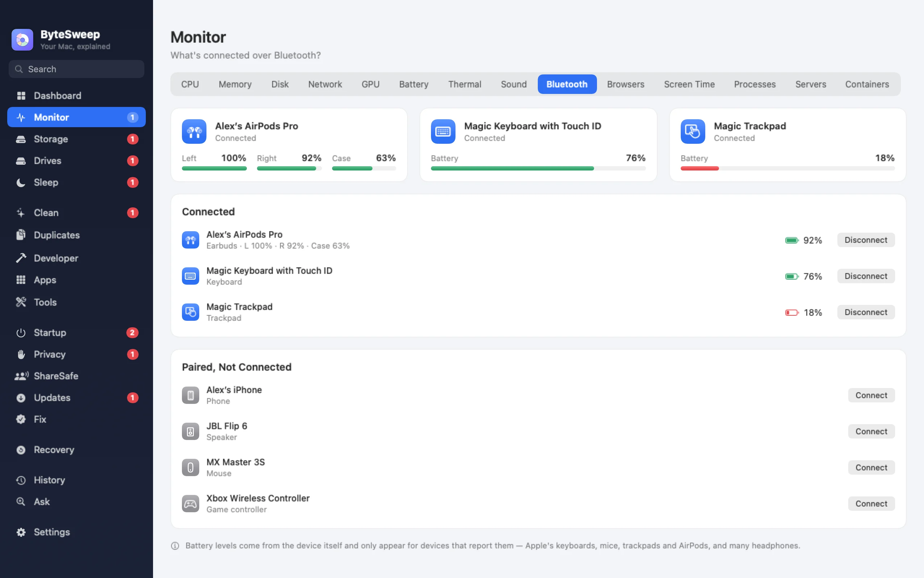Open the Storage section in sidebar

(77, 139)
